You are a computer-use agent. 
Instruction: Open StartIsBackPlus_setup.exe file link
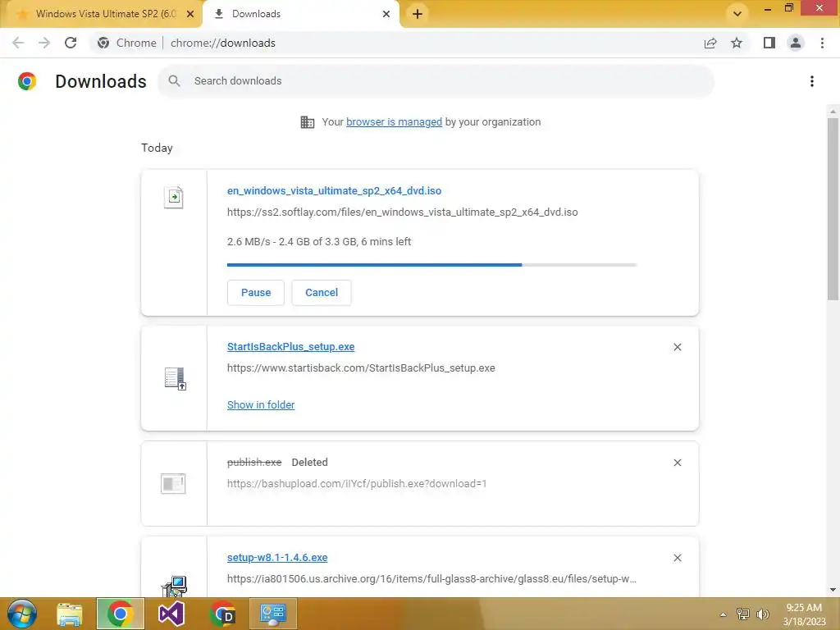click(291, 347)
